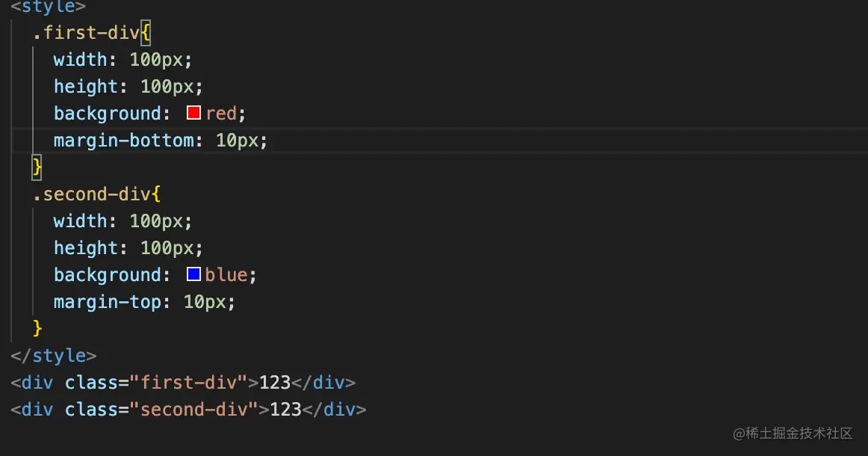Click the red color keyword value
Image resolution: width=868 pixels, height=456 pixels.
point(221,114)
